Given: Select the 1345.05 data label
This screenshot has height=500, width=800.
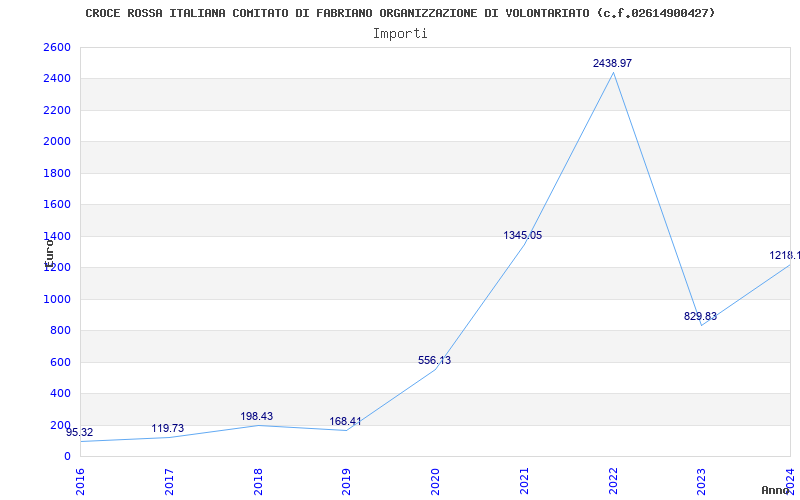Looking at the screenshot, I should 522,235.
